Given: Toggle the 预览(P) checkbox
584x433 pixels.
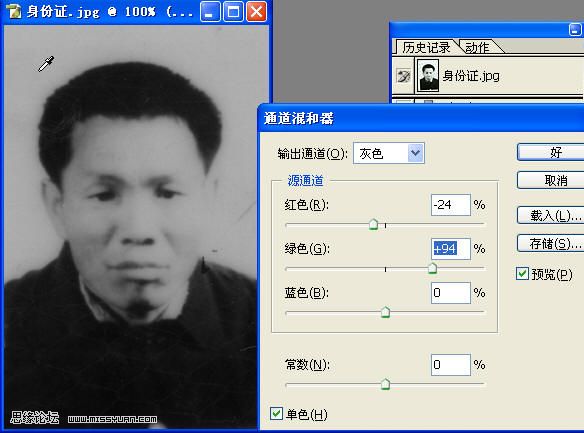Looking at the screenshot, I should 522,274.
